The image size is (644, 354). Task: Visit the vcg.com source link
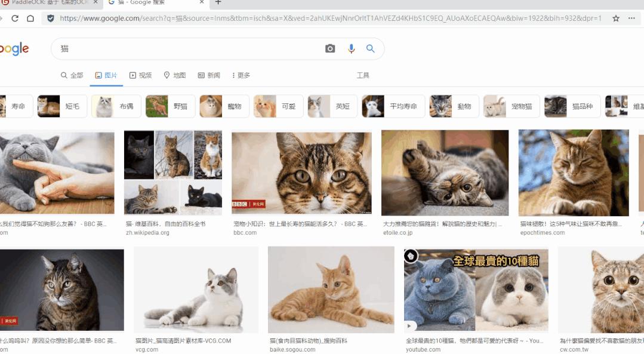click(x=147, y=350)
